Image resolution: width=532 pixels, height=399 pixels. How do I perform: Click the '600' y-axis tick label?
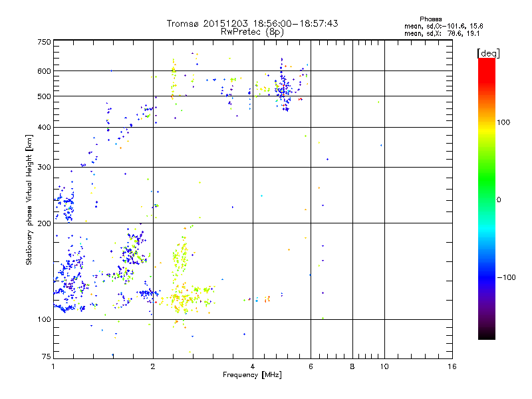click(x=44, y=71)
